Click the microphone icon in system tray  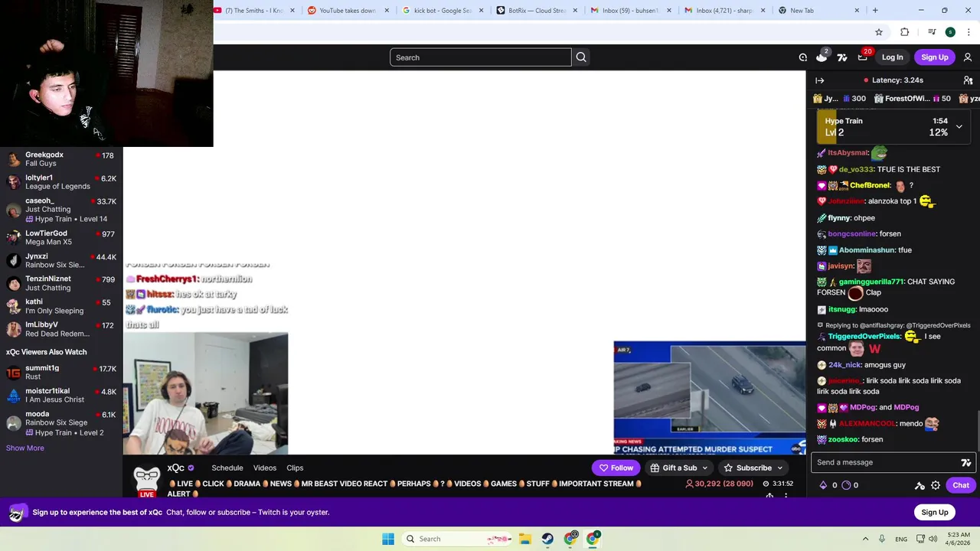pyautogui.click(x=883, y=539)
